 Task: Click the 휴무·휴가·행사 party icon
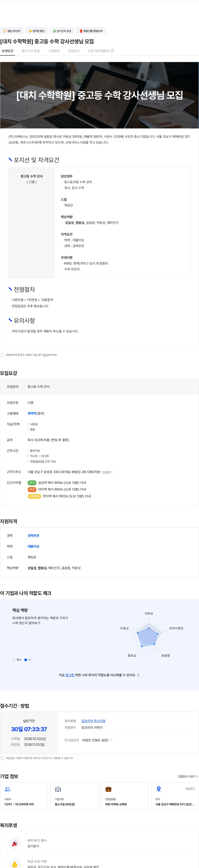pos(15,843)
